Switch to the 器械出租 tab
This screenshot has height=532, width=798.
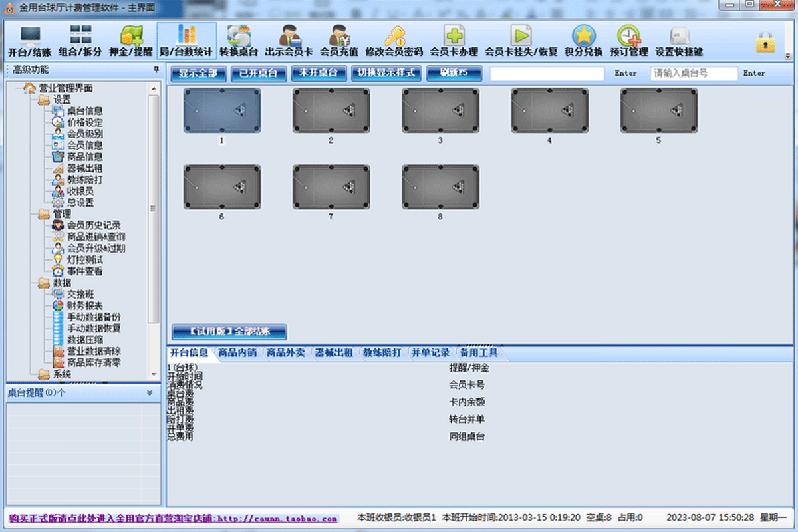(334, 353)
